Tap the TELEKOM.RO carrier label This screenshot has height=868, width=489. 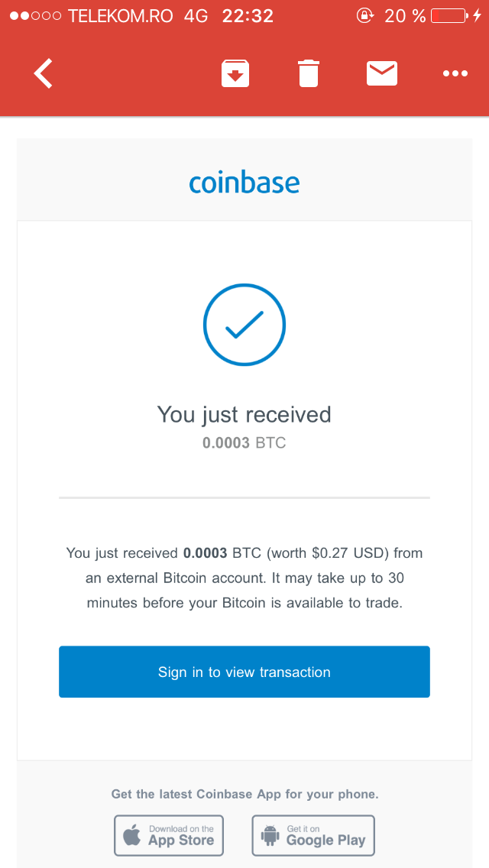[x=121, y=16]
